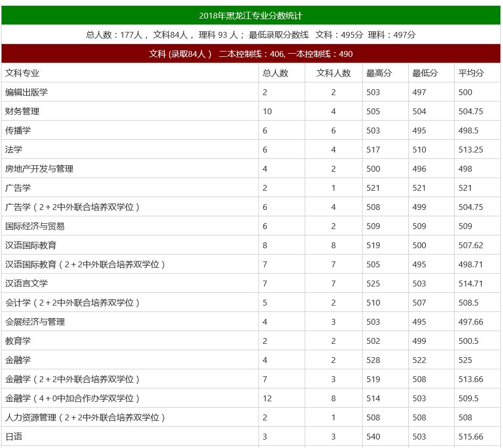503x448 pixels.
Task: Click lowest score 496 in 房地产开发与管理 row
Action: pyautogui.click(x=420, y=168)
